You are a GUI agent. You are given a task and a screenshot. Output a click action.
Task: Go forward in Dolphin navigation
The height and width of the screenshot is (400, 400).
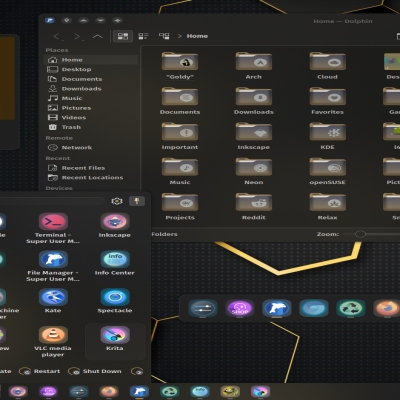[78, 36]
